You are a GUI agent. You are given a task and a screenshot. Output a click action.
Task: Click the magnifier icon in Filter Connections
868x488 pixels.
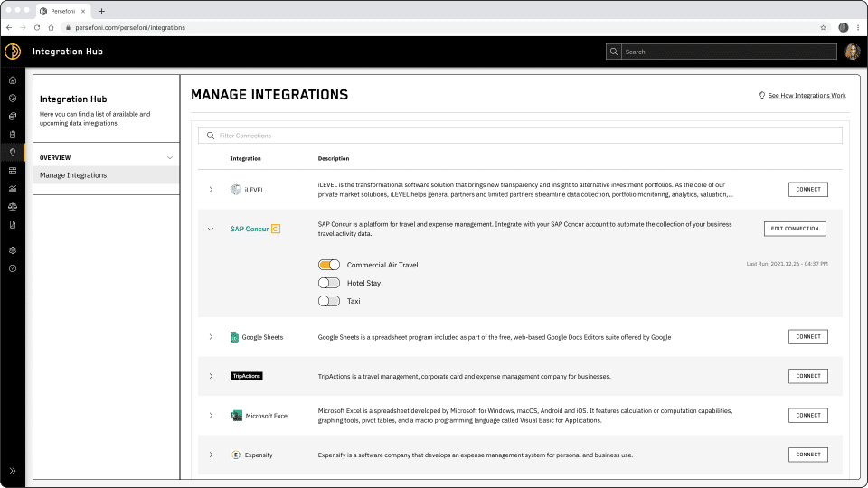tap(211, 136)
